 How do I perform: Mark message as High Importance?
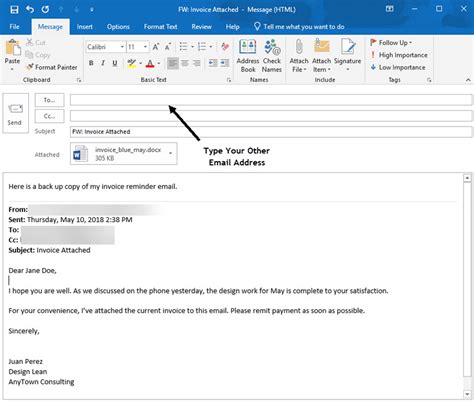click(x=399, y=55)
